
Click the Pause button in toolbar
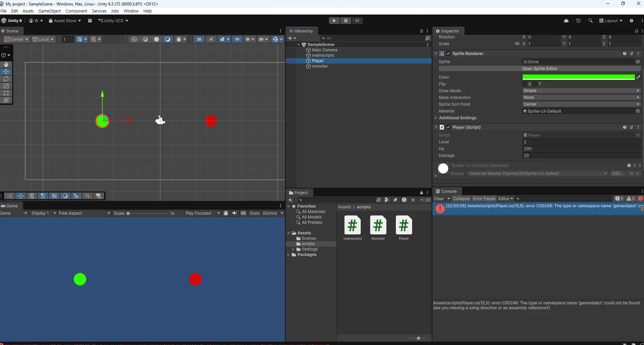click(x=345, y=21)
